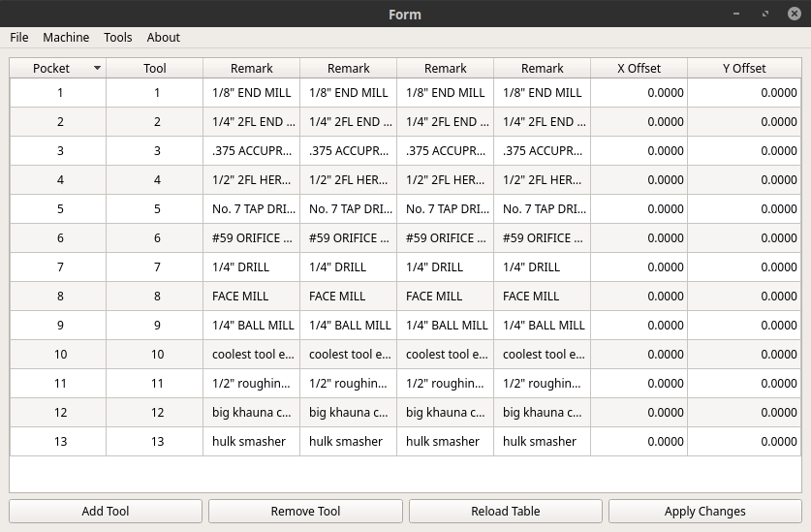
Task: Select Y Offset cell in row 8
Action: point(744,296)
